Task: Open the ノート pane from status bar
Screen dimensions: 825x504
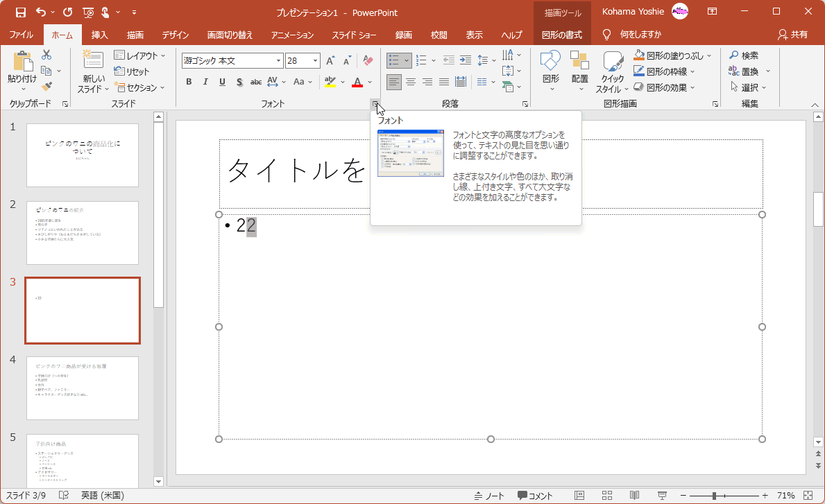Action: coord(489,496)
